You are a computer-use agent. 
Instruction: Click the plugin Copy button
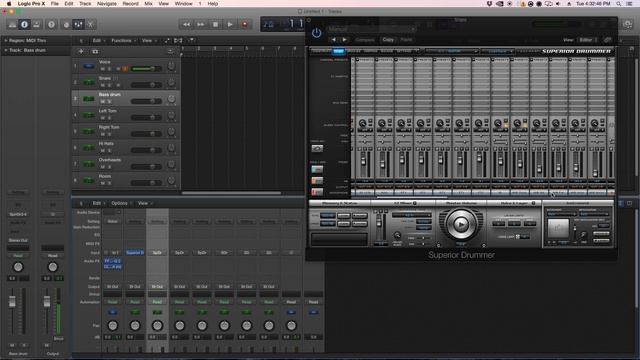pyautogui.click(x=388, y=40)
